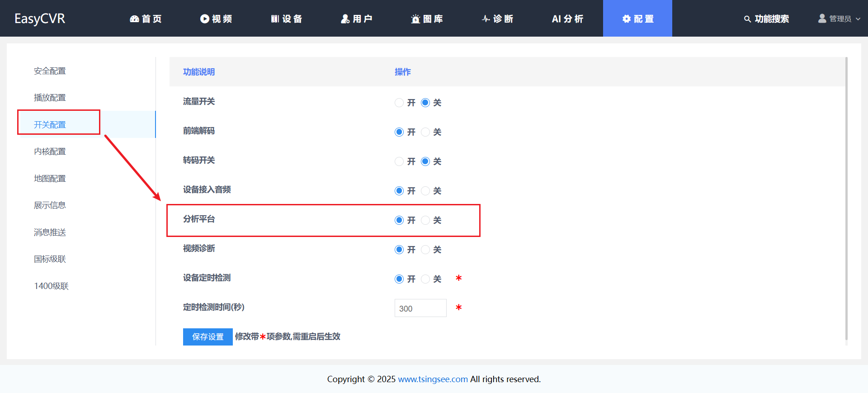Set 分析平台 to 关

[425, 220]
